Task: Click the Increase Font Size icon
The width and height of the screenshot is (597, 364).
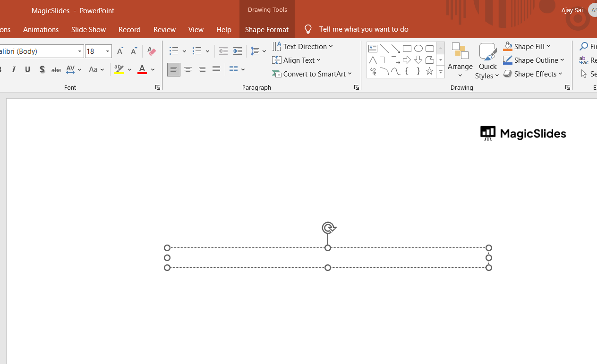Action: point(120,51)
